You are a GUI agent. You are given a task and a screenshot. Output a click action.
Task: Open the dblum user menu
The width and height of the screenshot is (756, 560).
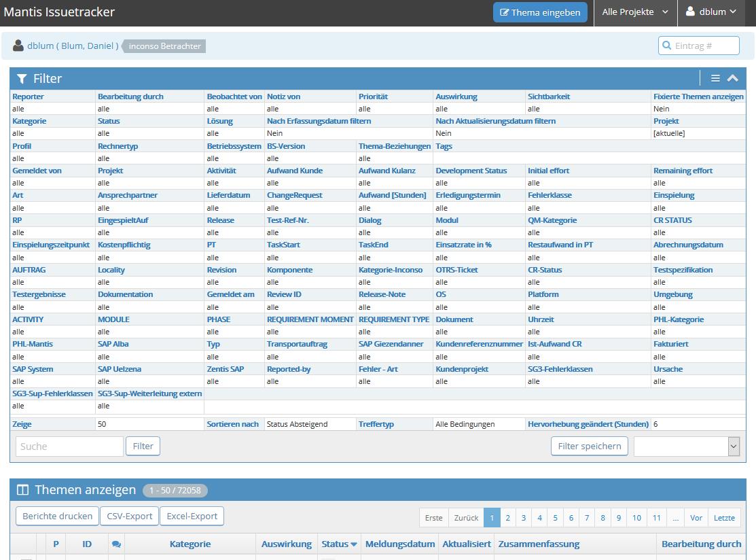711,12
